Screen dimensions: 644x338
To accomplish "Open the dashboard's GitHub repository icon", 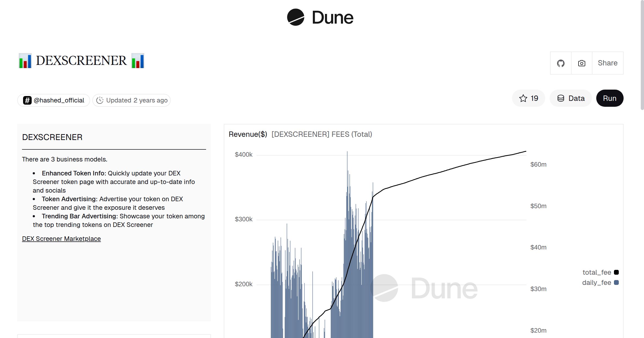I will [x=561, y=63].
